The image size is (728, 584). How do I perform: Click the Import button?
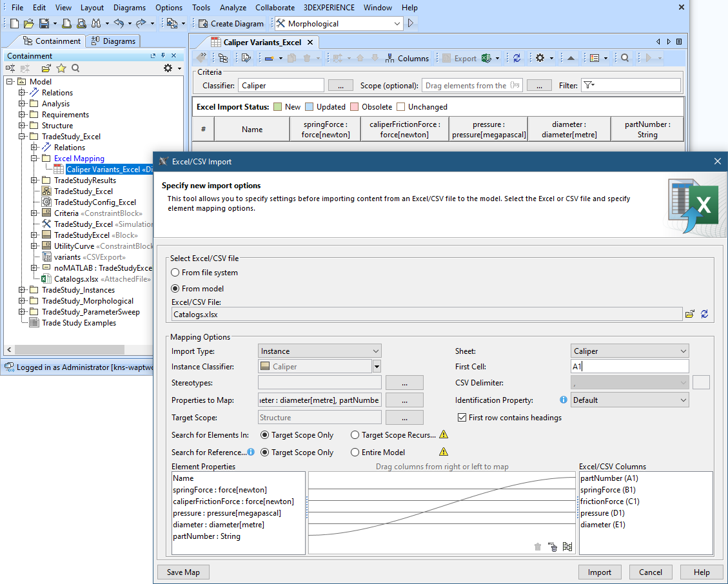point(600,572)
